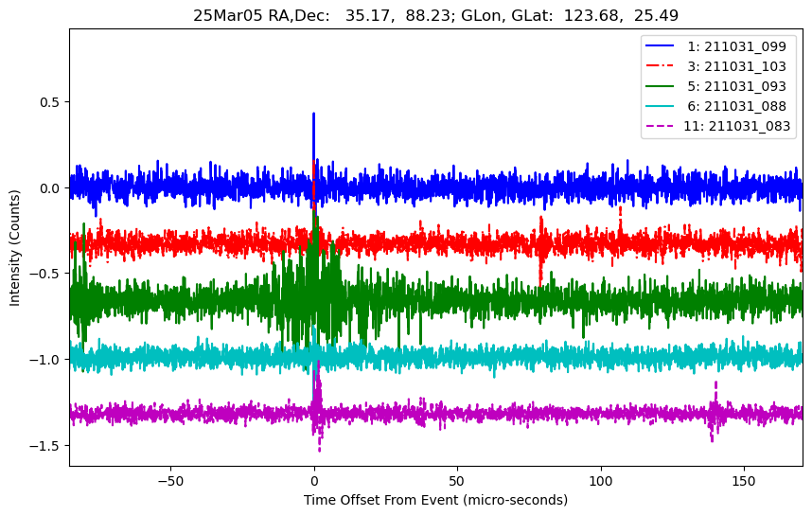
Task: Click the y-axis tick label −1.5
Action: [45, 446]
